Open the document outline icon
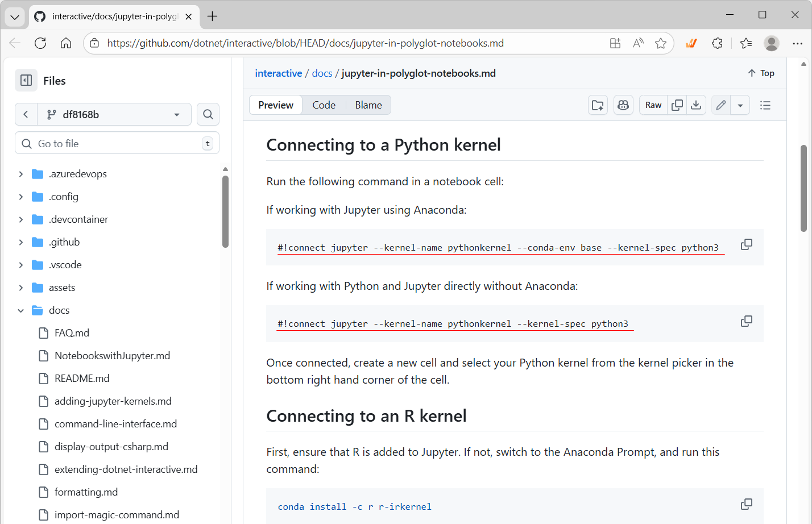 click(x=765, y=105)
